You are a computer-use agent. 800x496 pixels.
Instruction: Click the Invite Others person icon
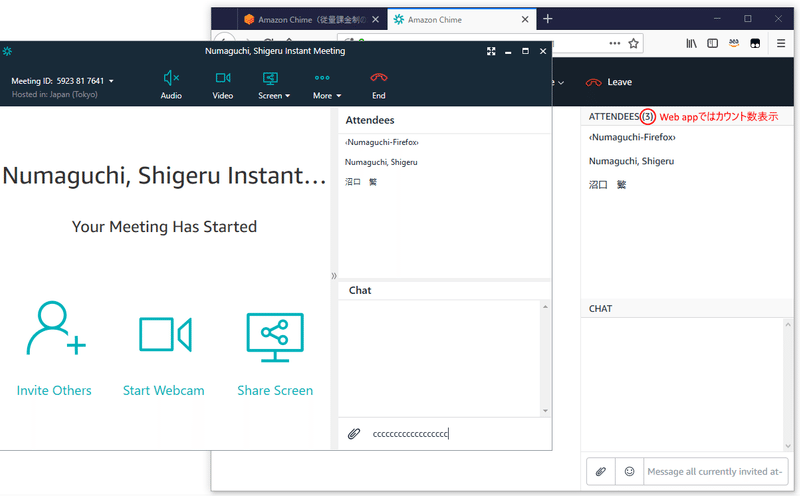(x=56, y=328)
